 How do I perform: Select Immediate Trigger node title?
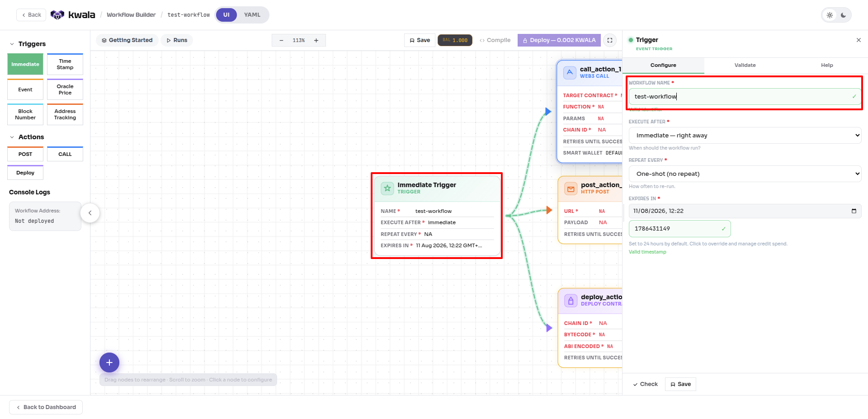click(x=427, y=185)
